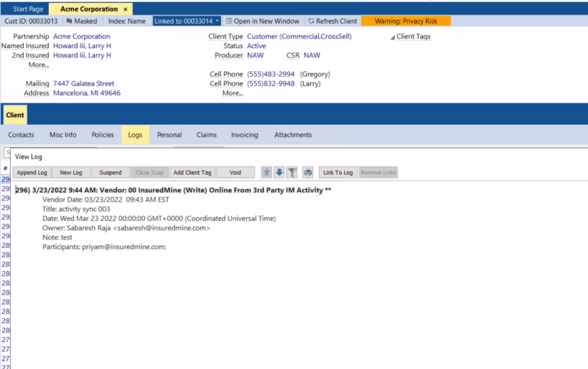Open client in new window
This screenshot has width=588, height=369.
pyautogui.click(x=262, y=21)
